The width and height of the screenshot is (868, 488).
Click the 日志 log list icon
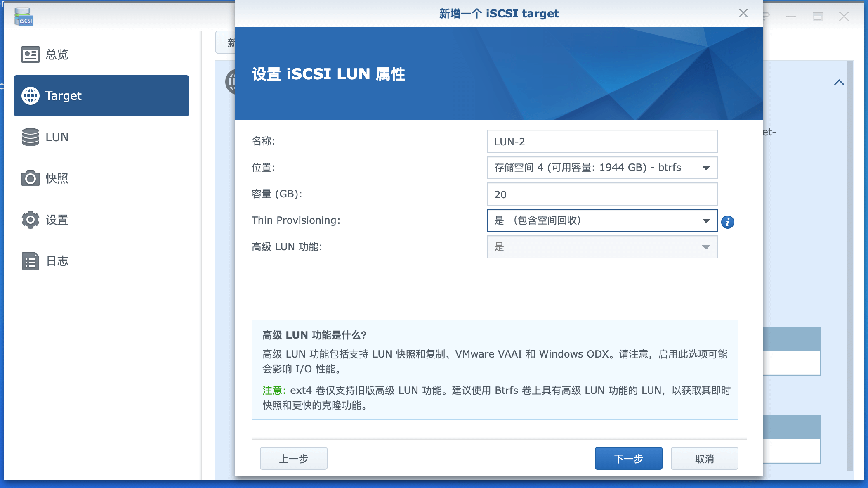click(30, 261)
